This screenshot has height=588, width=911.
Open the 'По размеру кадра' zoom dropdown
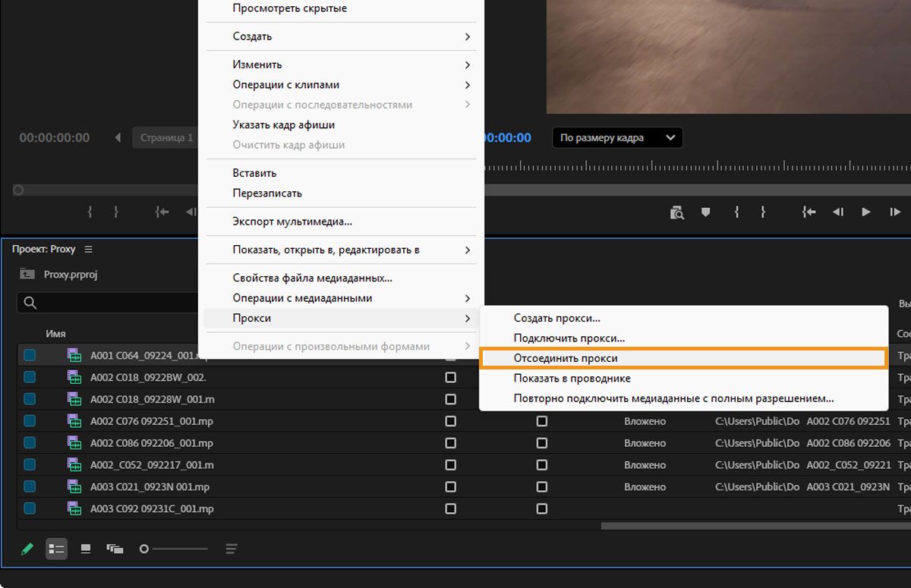point(616,137)
